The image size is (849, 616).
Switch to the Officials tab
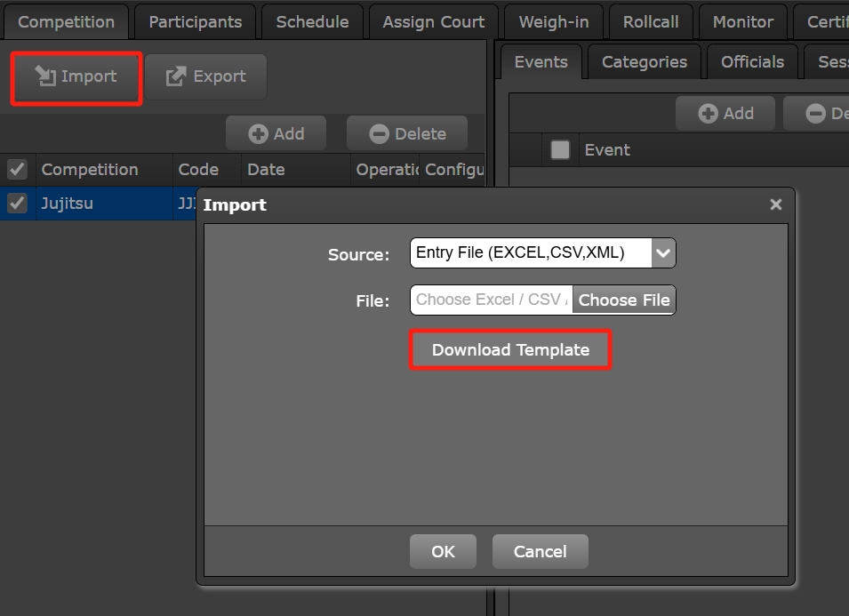coord(752,61)
